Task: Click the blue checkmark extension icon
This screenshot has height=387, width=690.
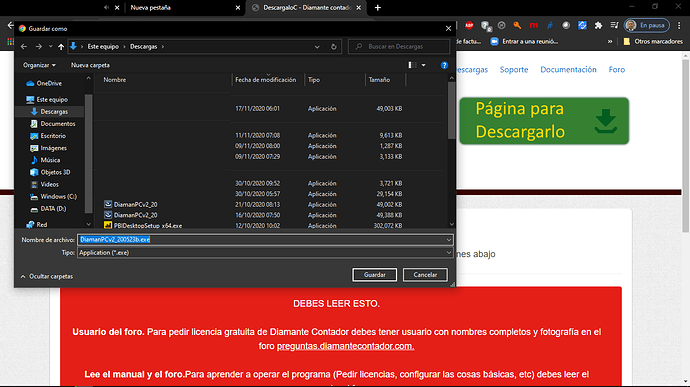Action: click(x=582, y=25)
